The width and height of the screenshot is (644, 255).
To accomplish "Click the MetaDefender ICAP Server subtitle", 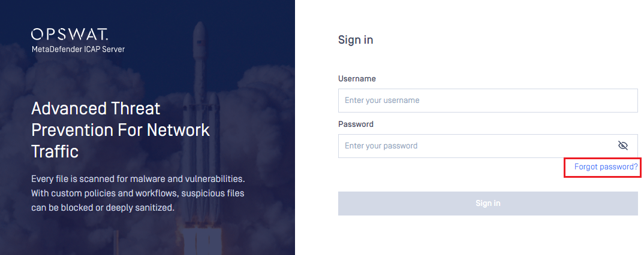I will point(78,49).
